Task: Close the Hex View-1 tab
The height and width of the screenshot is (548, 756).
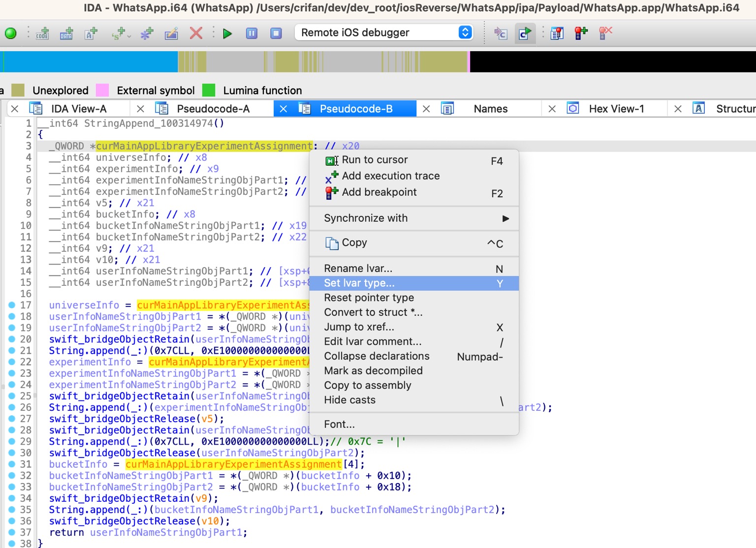Action: point(552,109)
